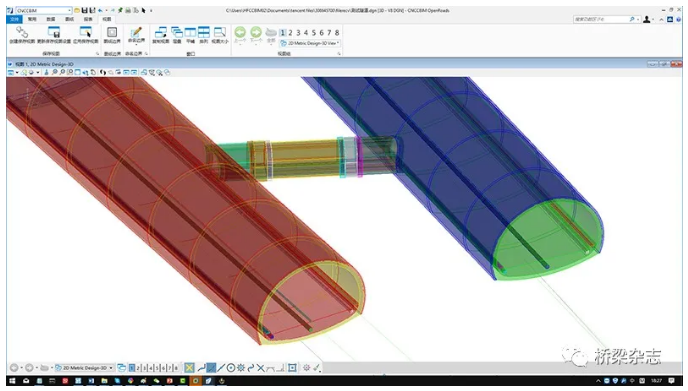The height and width of the screenshot is (391, 688).
Task: Switch to the Data (数据) ribbon tab
Action: (51, 19)
